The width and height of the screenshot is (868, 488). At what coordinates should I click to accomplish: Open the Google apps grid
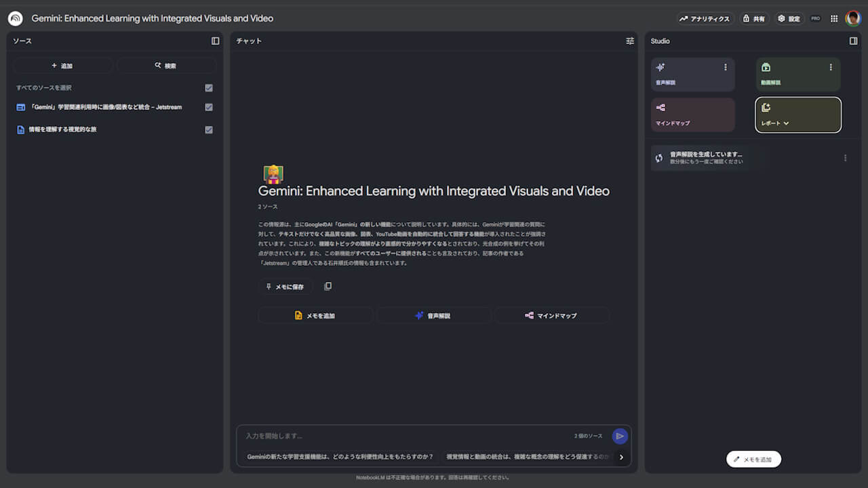pyautogui.click(x=834, y=19)
